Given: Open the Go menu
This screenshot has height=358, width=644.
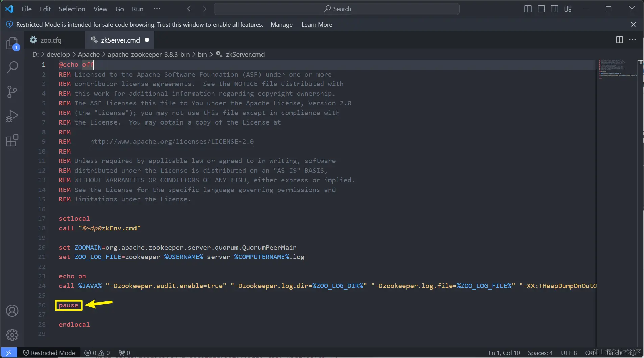Looking at the screenshot, I should click(120, 9).
